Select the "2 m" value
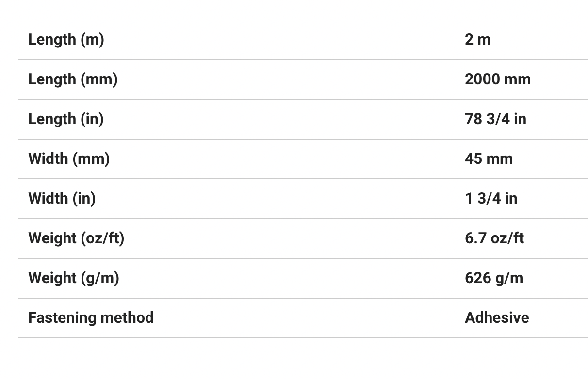This screenshot has height=379, width=588. [x=477, y=39]
